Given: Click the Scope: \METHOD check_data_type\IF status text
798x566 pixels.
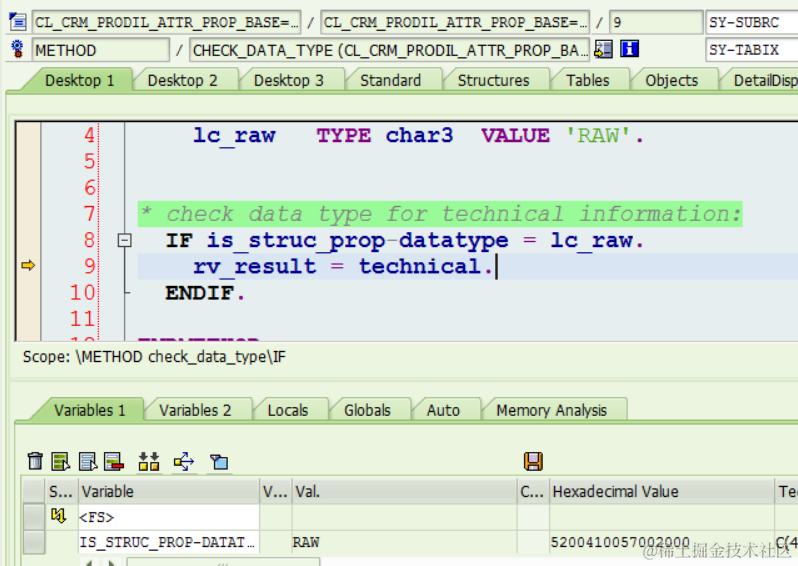Looking at the screenshot, I should [154, 357].
